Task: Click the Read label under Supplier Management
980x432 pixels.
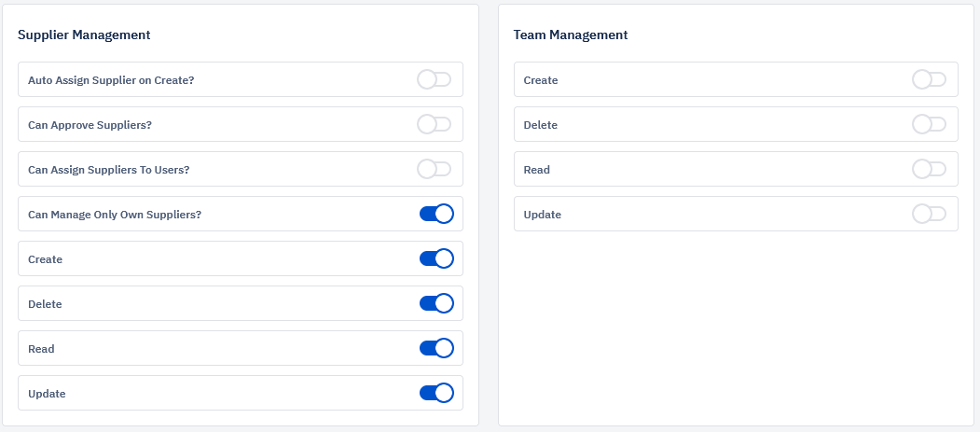Action: (41, 349)
